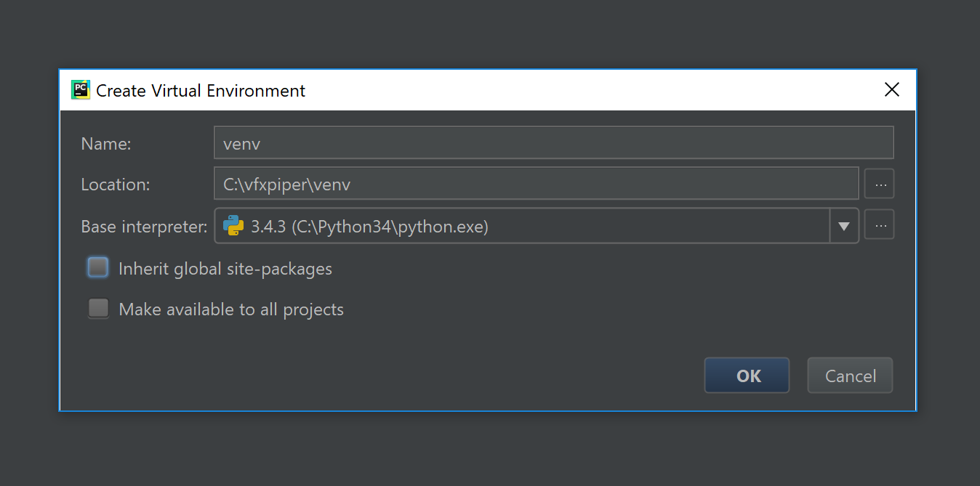Click the "Base interpreter:" label
The width and height of the screenshot is (980, 486).
144,227
